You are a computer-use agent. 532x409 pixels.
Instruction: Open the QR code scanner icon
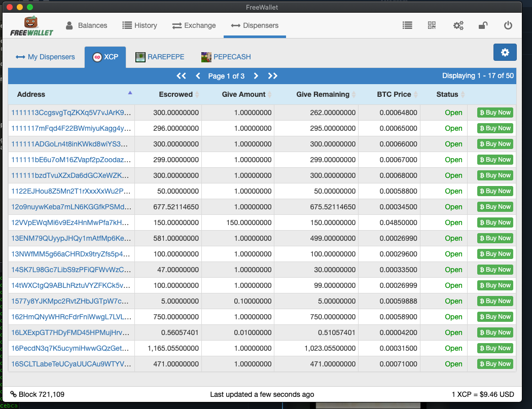click(432, 25)
